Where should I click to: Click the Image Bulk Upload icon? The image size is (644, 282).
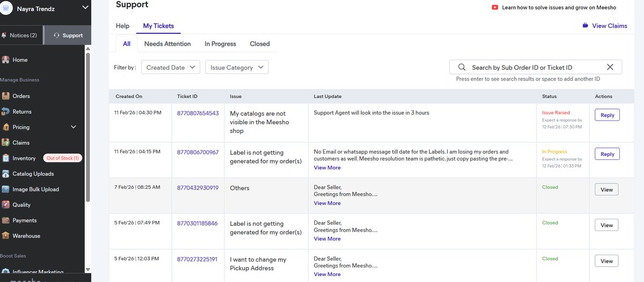5,189
